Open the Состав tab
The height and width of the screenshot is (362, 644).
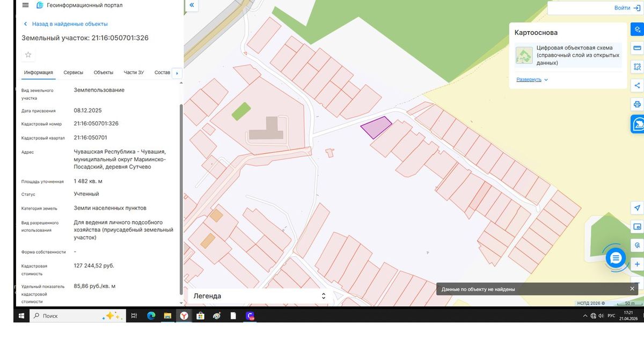pos(162,72)
